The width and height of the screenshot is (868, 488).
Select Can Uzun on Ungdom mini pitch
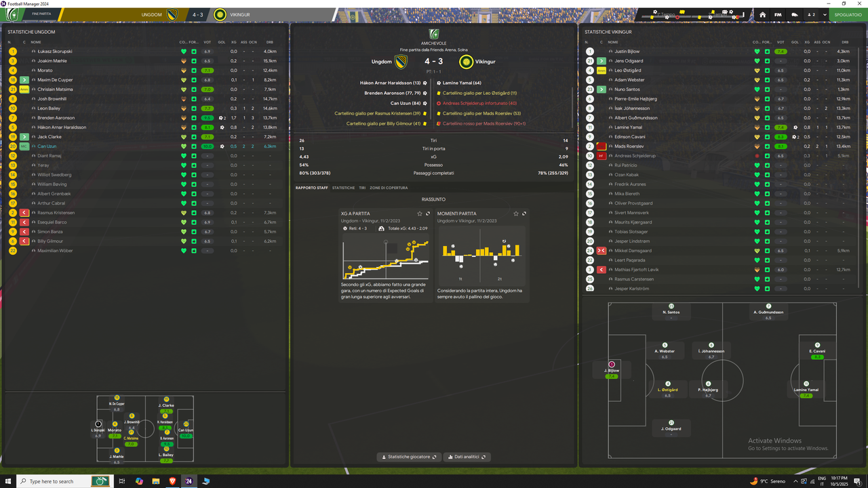coord(185,430)
